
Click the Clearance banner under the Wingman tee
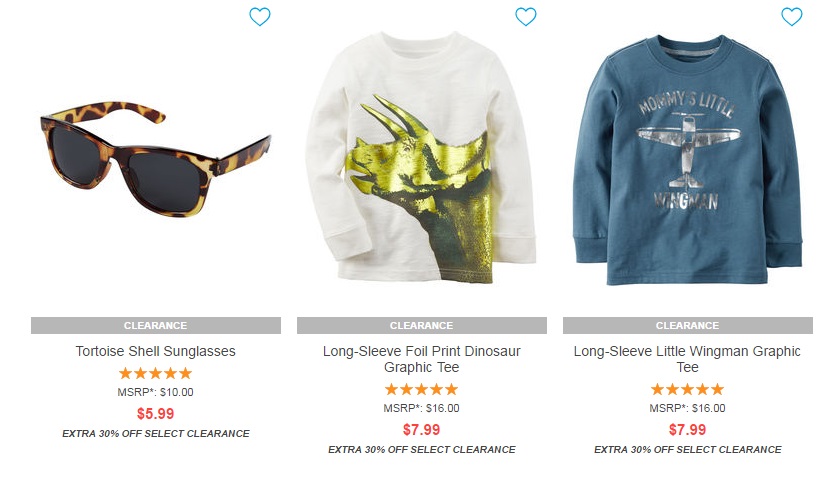(x=687, y=326)
